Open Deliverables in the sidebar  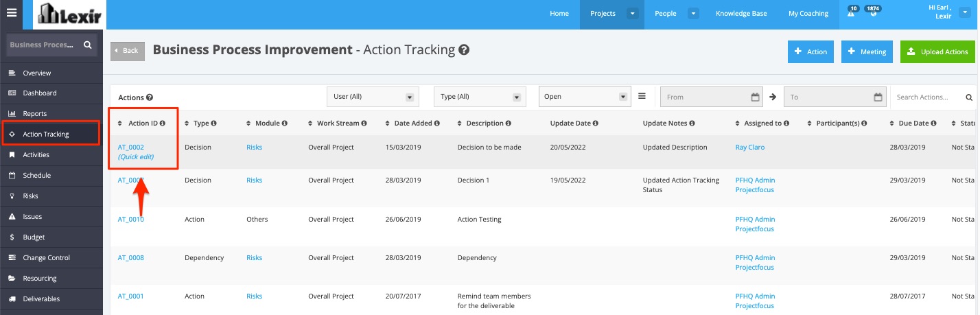(51, 299)
